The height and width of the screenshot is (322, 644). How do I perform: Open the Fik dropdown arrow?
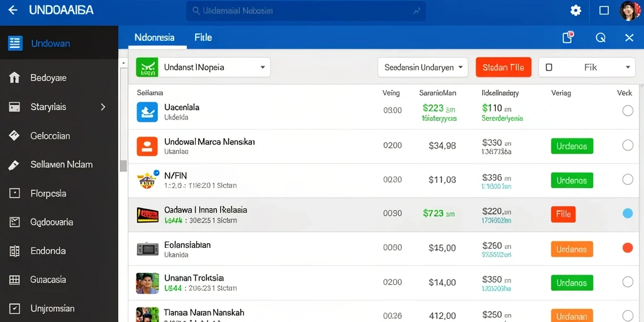[x=628, y=67]
